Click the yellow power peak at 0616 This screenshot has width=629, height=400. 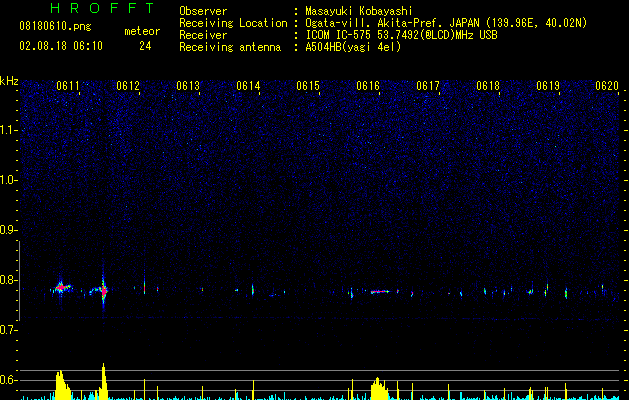click(x=379, y=388)
